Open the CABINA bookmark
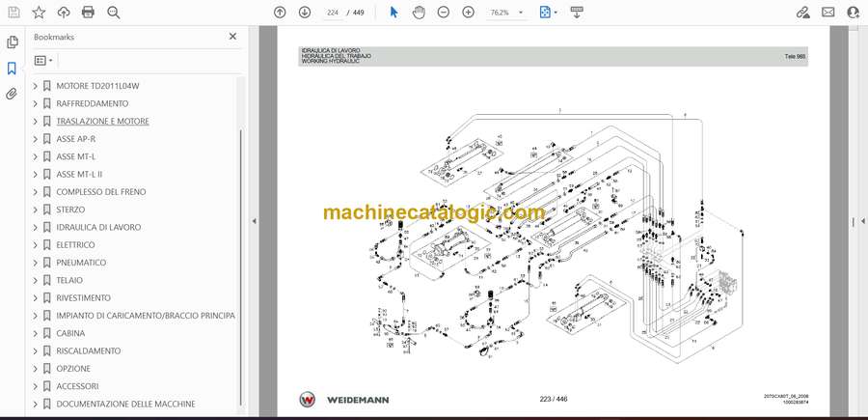The height and width of the screenshot is (420, 868). click(70, 333)
